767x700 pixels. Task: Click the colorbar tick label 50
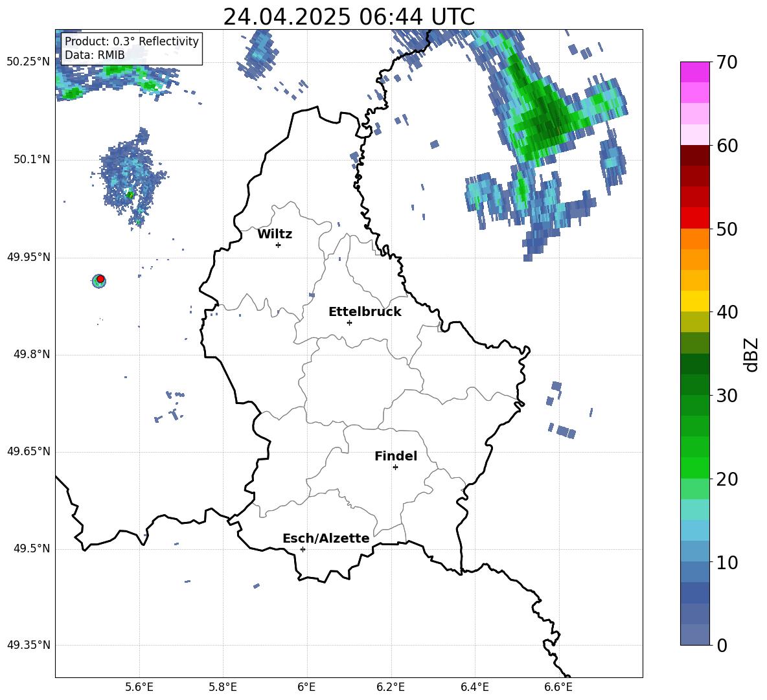[727, 229]
